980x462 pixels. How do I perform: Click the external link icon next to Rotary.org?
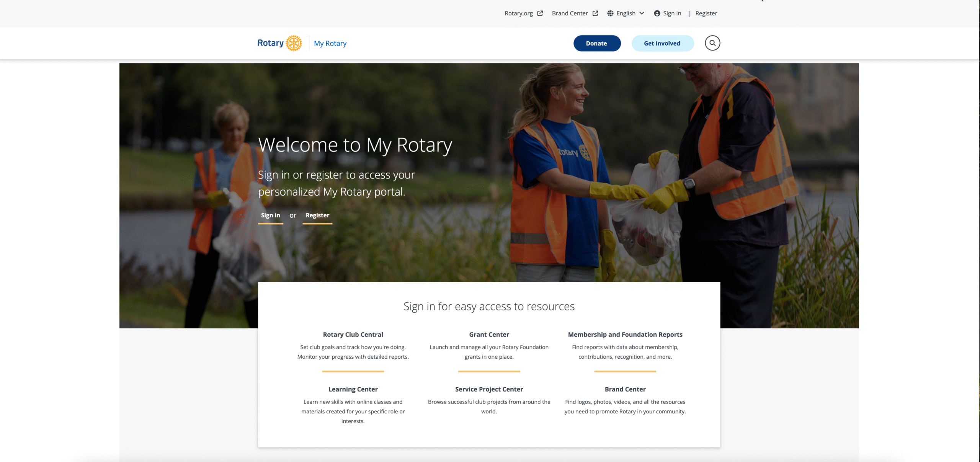540,13
